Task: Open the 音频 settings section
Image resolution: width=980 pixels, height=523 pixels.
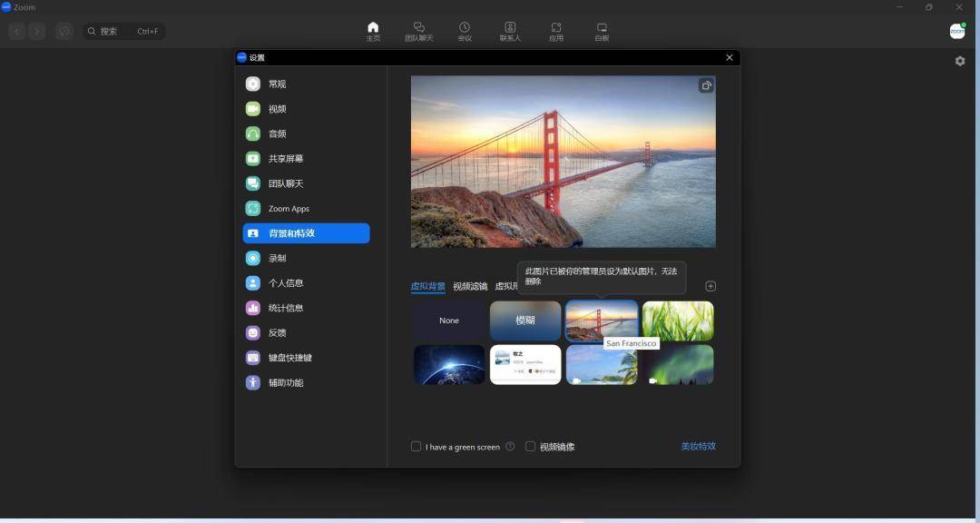Action: tap(275, 133)
